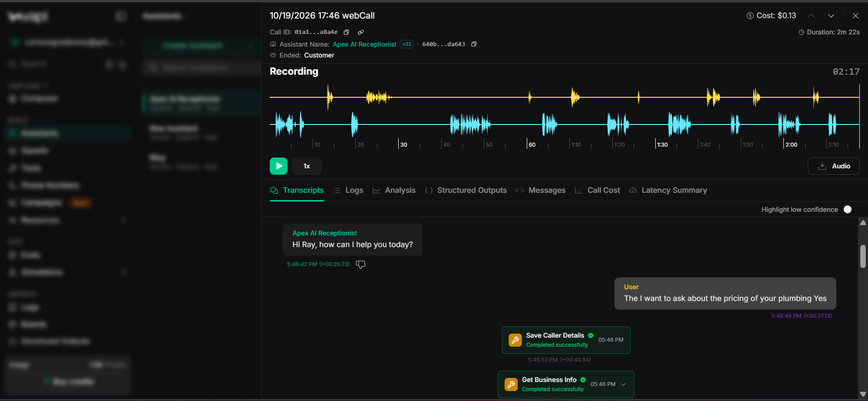Change the 1x playback speed
The width and height of the screenshot is (868, 401).
click(306, 166)
